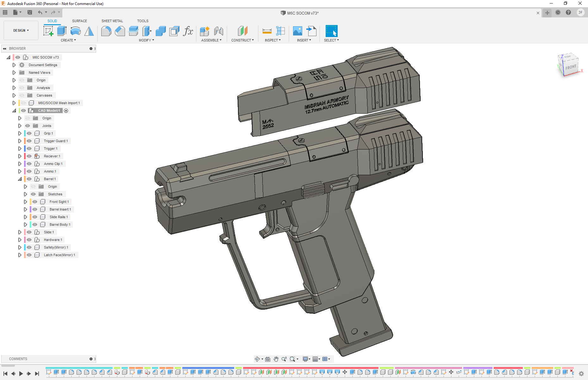Select the Extrude tool in Create

(x=62, y=31)
